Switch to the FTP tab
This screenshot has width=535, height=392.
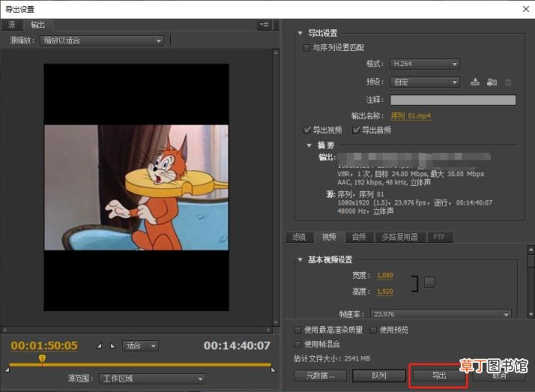tap(439, 237)
